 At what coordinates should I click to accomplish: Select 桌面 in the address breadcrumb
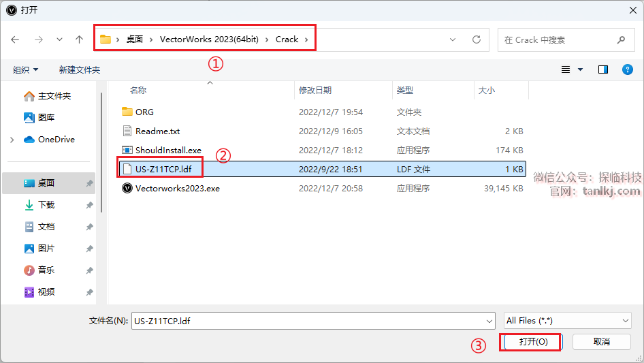(134, 40)
